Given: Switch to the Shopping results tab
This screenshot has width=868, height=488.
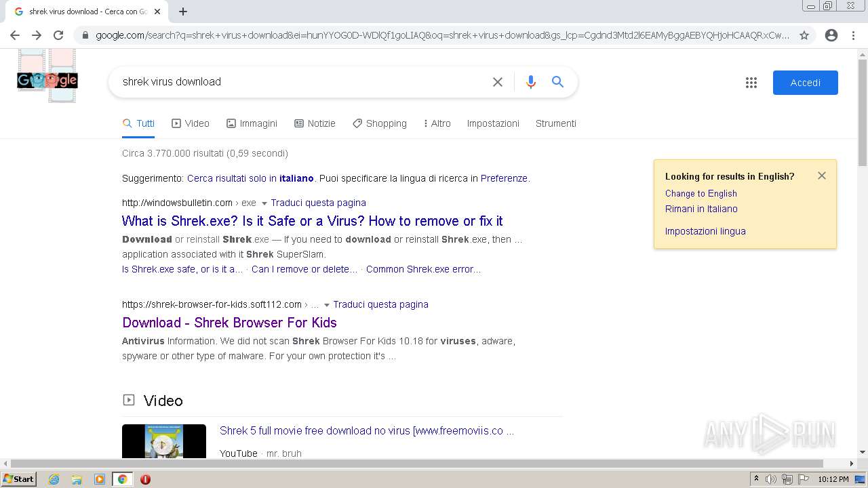Looking at the screenshot, I should pos(380,123).
